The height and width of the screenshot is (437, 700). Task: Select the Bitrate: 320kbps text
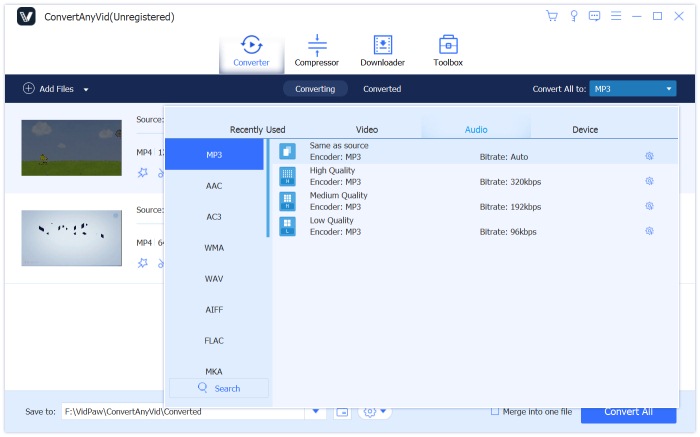[510, 182]
